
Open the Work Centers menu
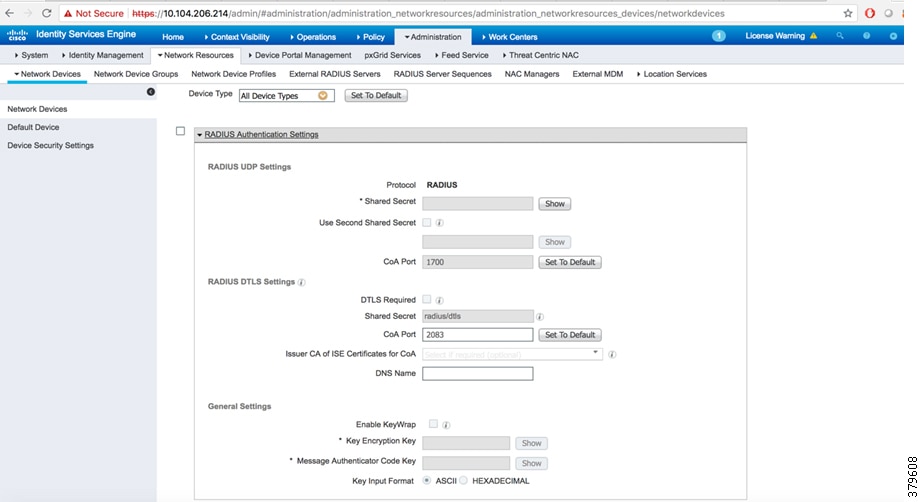pos(509,36)
